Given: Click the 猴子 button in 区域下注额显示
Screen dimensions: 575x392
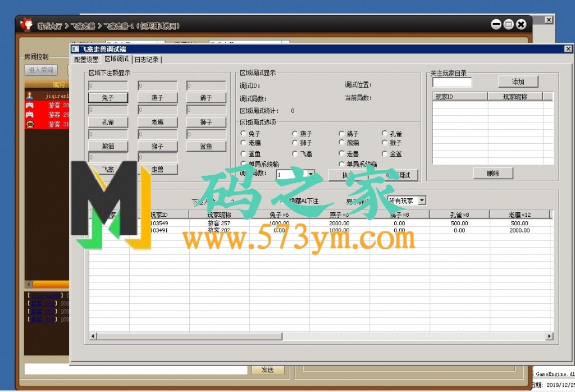Looking at the screenshot, I should pos(157,147).
